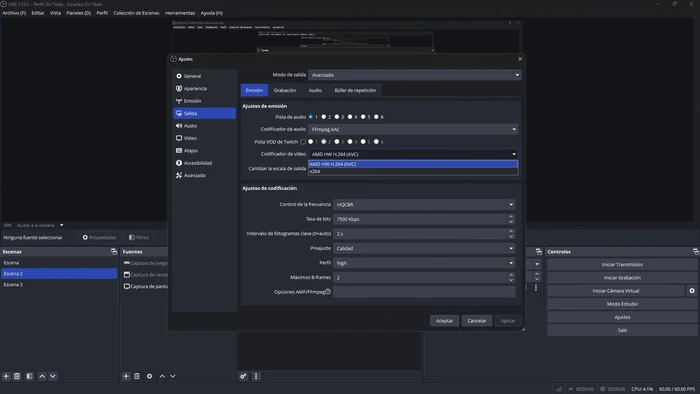700x394 pixels.
Task: Open Emisión section in the settings sidebar
Action: (204, 101)
